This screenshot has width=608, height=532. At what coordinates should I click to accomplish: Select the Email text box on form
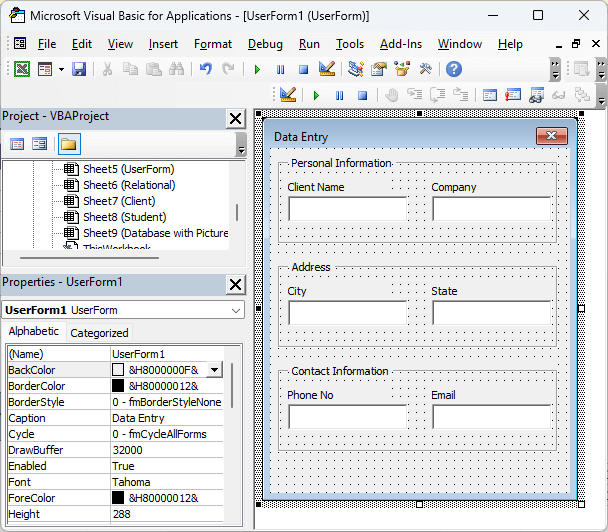[x=491, y=416]
